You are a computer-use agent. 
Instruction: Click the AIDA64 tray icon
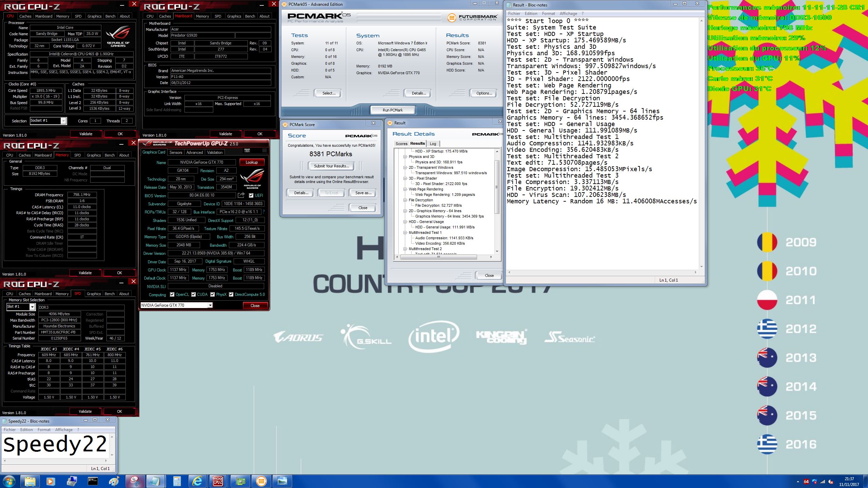coord(806,482)
